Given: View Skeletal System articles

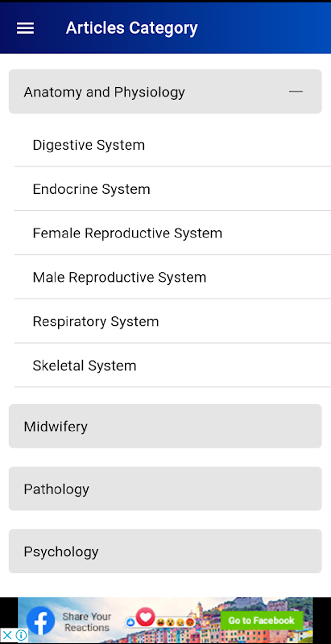Looking at the screenshot, I should click(84, 365).
